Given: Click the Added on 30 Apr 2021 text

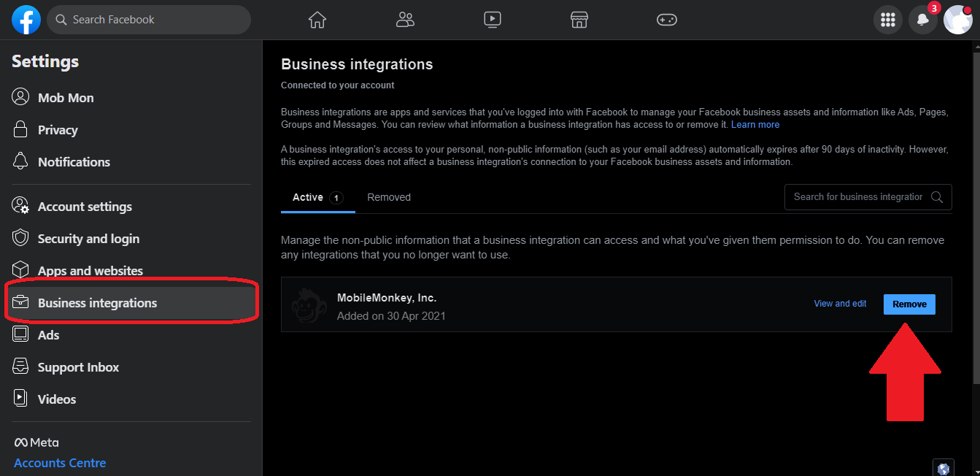Looking at the screenshot, I should pyautogui.click(x=391, y=316).
